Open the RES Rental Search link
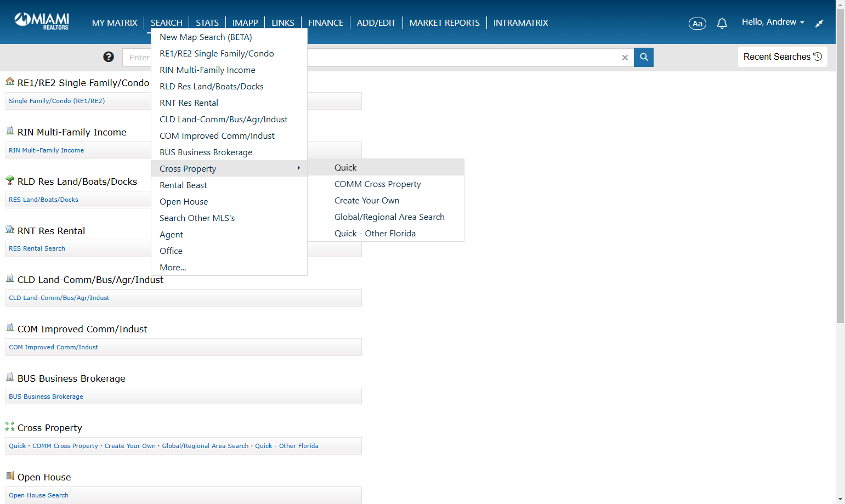 point(37,248)
